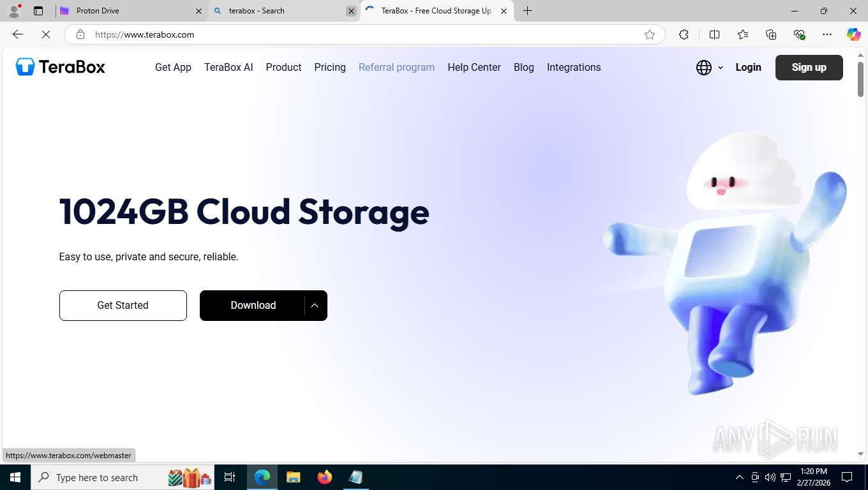
Task: Go to the Pricing page
Action: coord(330,68)
